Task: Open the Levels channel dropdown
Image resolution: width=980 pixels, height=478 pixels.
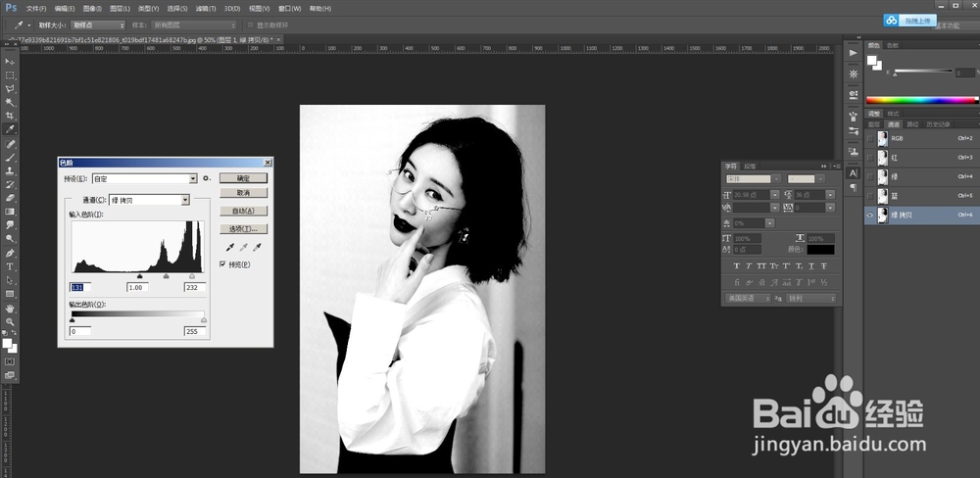Action: (185, 200)
